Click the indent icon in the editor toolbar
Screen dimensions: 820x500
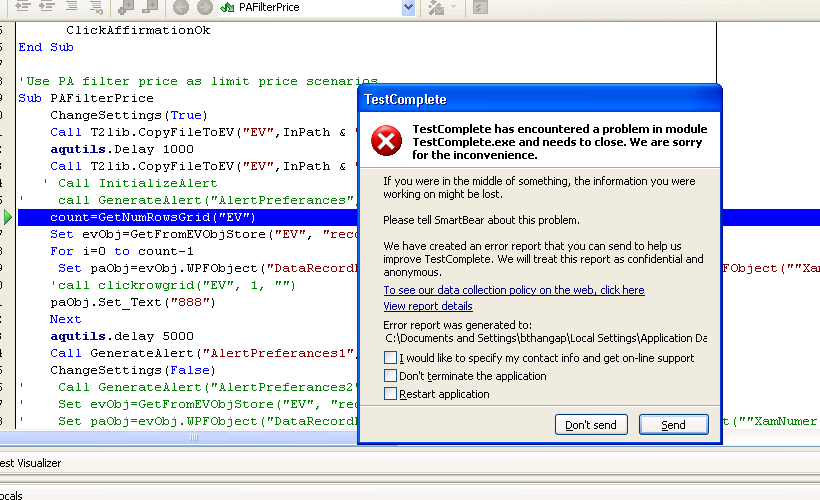[47, 7]
